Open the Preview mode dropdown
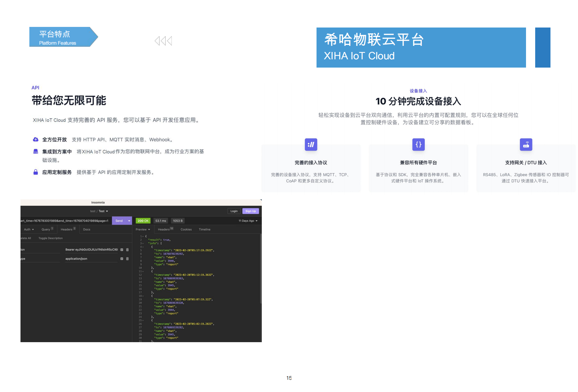 click(x=143, y=229)
